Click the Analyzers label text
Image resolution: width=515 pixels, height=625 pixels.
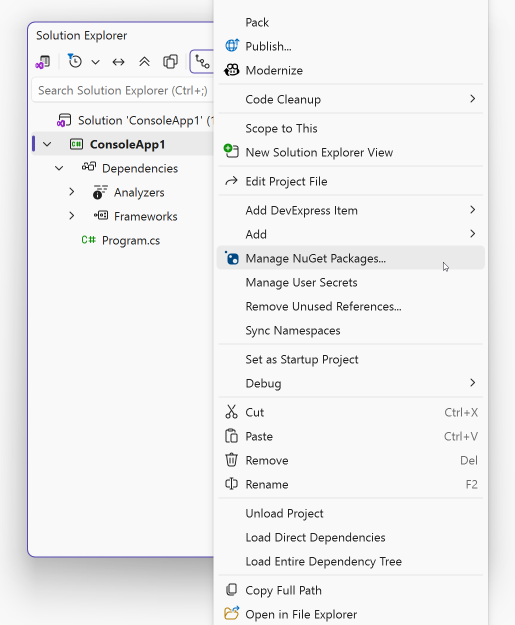pos(139,193)
